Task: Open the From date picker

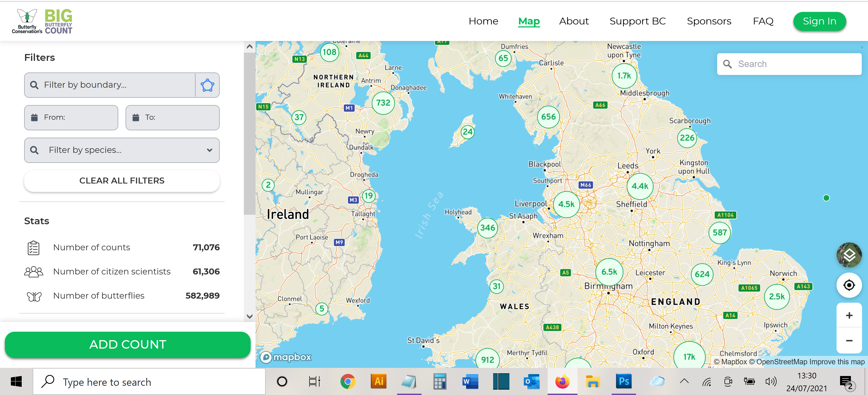Action: 71,117
